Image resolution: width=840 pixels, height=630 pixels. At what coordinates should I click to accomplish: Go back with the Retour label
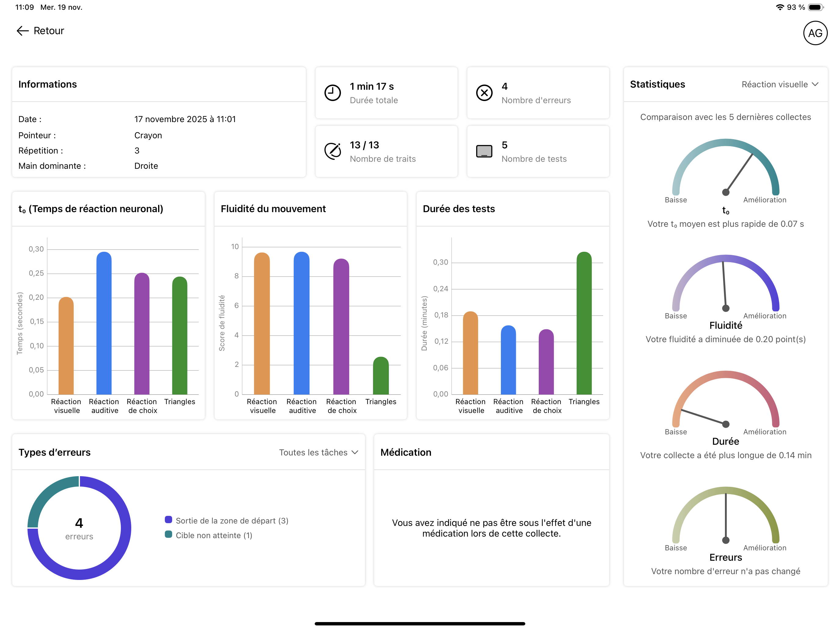point(49,31)
